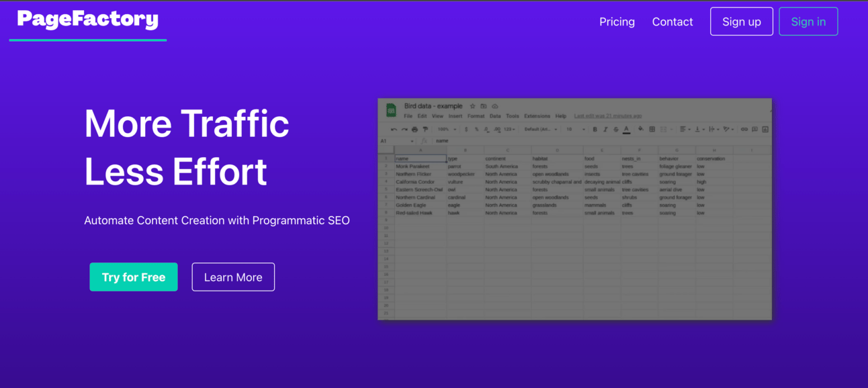The height and width of the screenshot is (388, 868).
Task: Open the 100% zoom dropdown
Action: [x=446, y=130]
